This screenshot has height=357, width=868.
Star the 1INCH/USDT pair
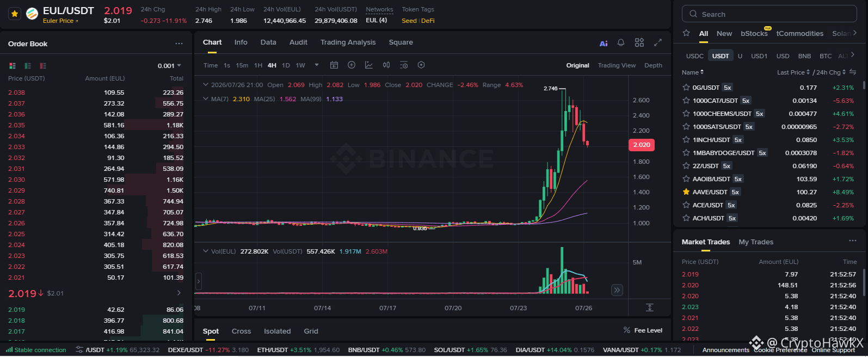686,140
